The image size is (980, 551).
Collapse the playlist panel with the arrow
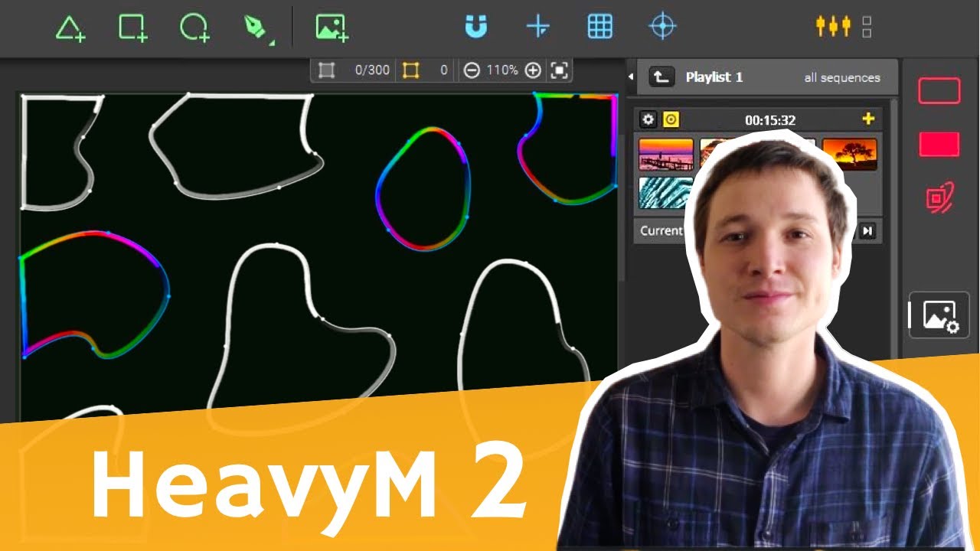pyautogui.click(x=631, y=77)
